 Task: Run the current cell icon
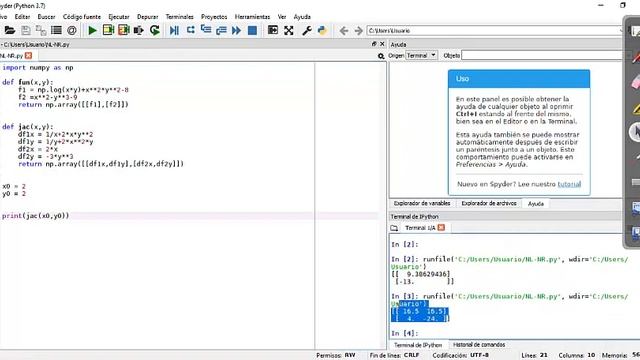click(108, 30)
